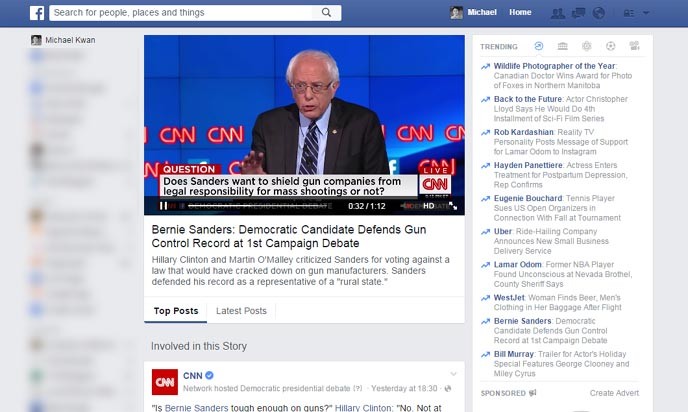Screen dimensions: 688x412
Task: Select the Sports trending filter icon
Action: point(610,46)
